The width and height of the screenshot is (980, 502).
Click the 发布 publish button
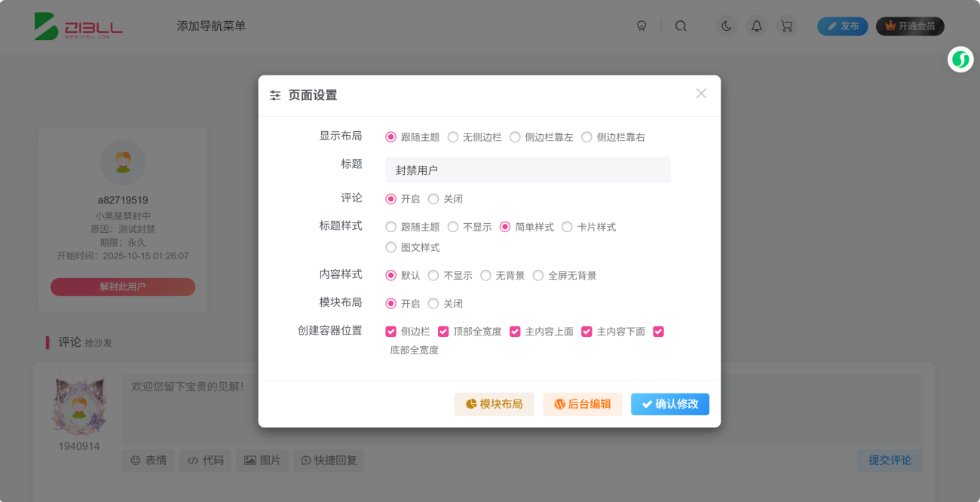click(x=842, y=26)
